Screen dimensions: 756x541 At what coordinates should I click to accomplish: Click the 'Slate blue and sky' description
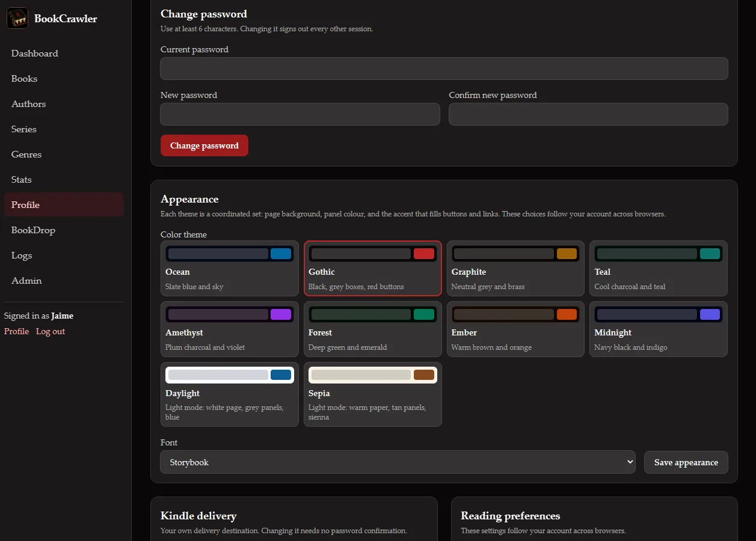pyautogui.click(x=194, y=287)
